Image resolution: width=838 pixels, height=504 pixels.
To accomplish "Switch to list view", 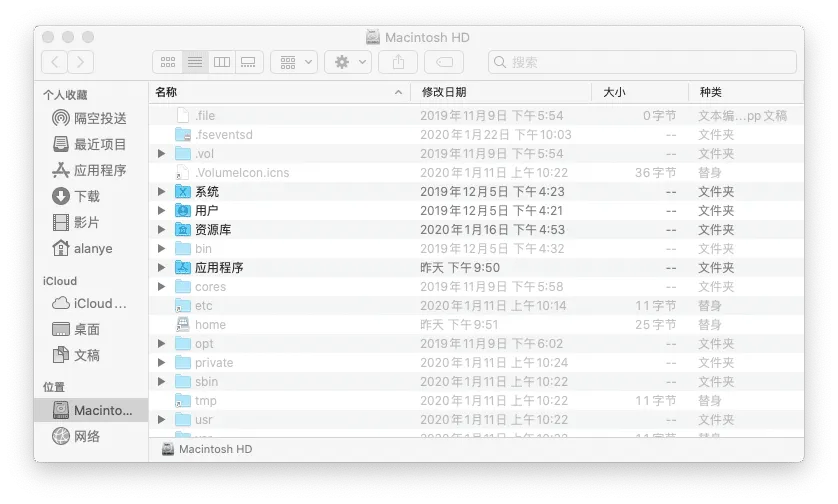I will tap(195, 62).
